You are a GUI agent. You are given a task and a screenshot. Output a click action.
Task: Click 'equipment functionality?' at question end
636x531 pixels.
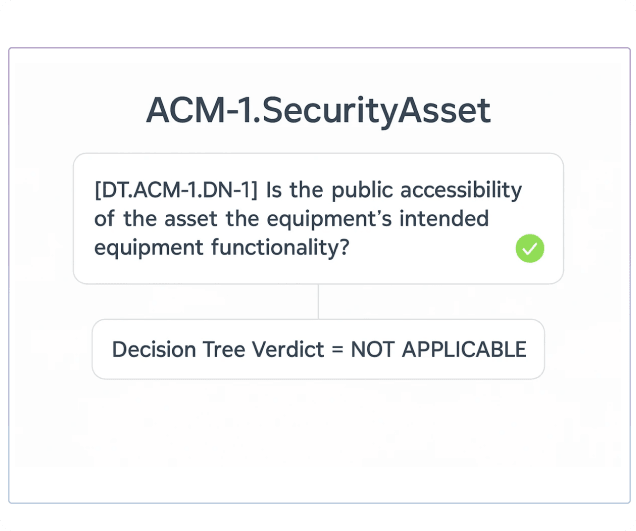pos(222,247)
